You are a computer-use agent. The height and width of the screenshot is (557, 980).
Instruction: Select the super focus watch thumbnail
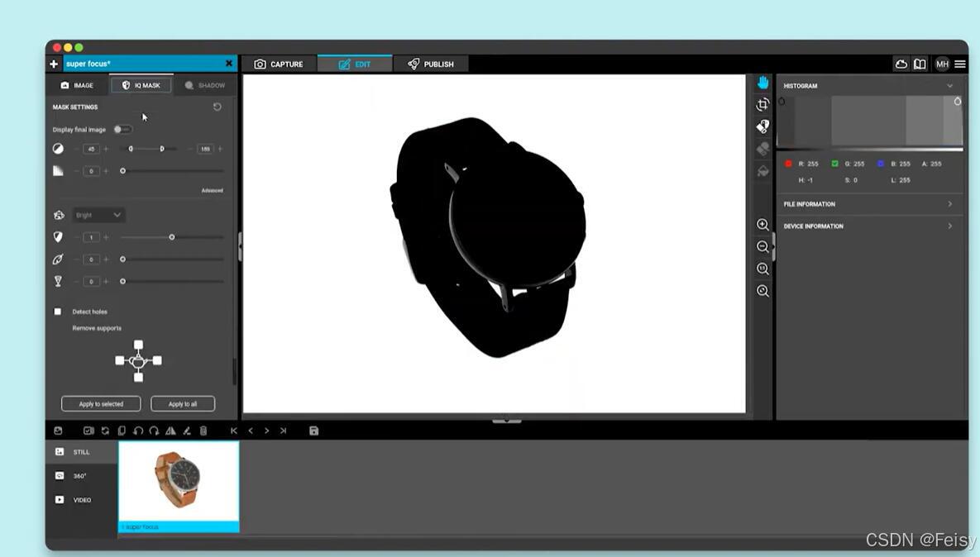179,487
